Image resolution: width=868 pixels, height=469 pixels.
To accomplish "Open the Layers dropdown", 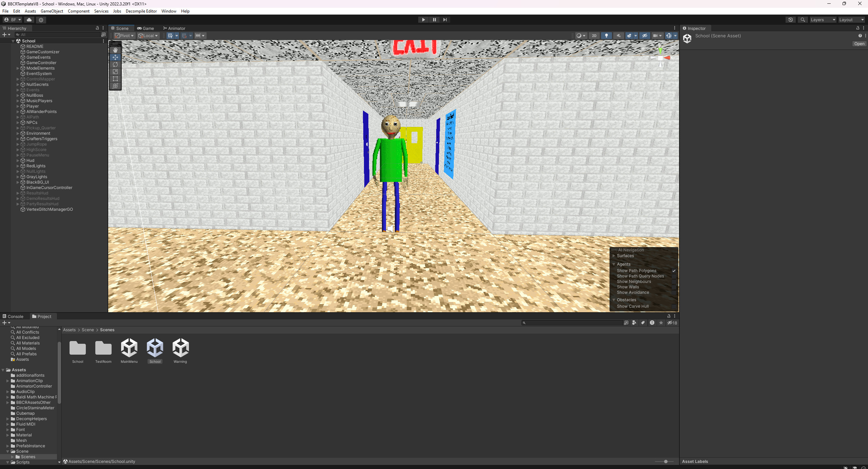I will pos(822,20).
